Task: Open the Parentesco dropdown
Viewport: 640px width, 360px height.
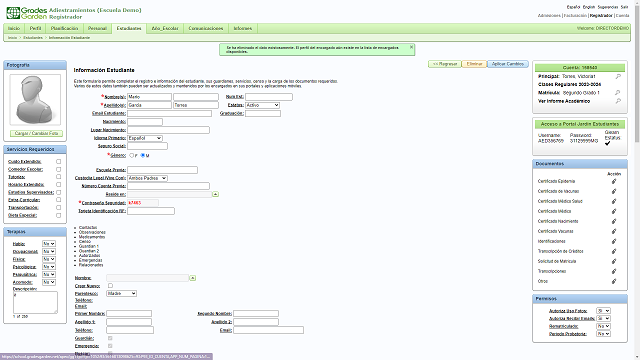Action: point(122,293)
